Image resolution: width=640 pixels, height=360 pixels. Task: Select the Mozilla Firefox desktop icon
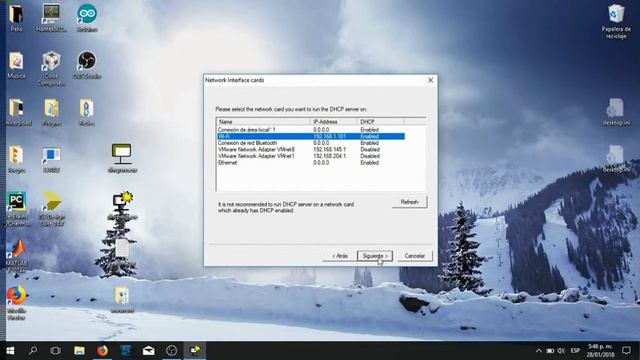[16, 303]
